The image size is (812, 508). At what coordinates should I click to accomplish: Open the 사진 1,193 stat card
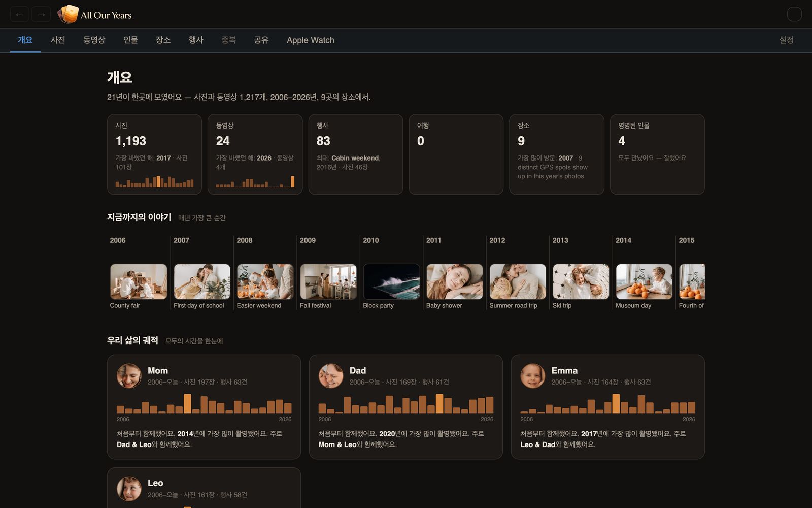pyautogui.click(x=154, y=154)
